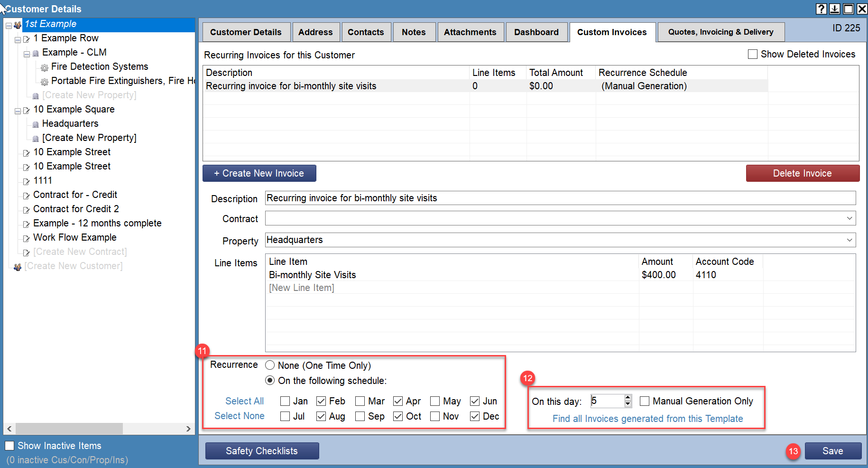Image resolution: width=868 pixels, height=468 pixels.
Task: Enable Show Deleted Invoices
Action: pyautogui.click(x=752, y=54)
